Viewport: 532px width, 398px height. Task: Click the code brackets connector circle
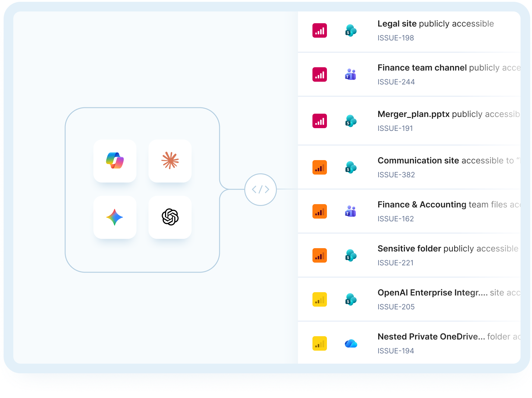coord(261,189)
